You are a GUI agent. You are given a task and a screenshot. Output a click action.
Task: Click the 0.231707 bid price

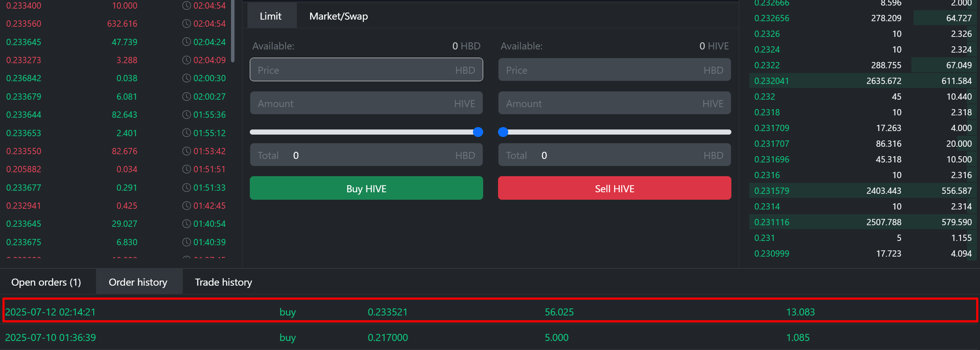click(771, 144)
